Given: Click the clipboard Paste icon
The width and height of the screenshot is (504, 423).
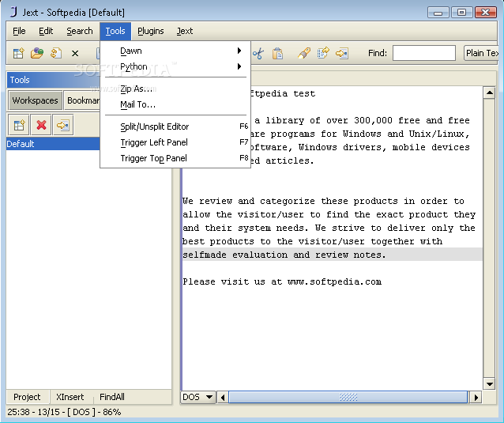Looking at the screenshot, I should (277, 54).
